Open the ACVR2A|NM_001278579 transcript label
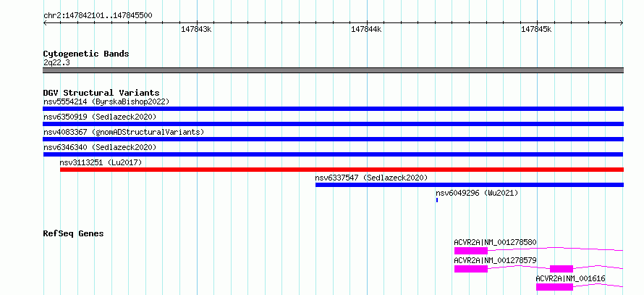Viewport: 644px width, 295px height. (x=495, y=260)
